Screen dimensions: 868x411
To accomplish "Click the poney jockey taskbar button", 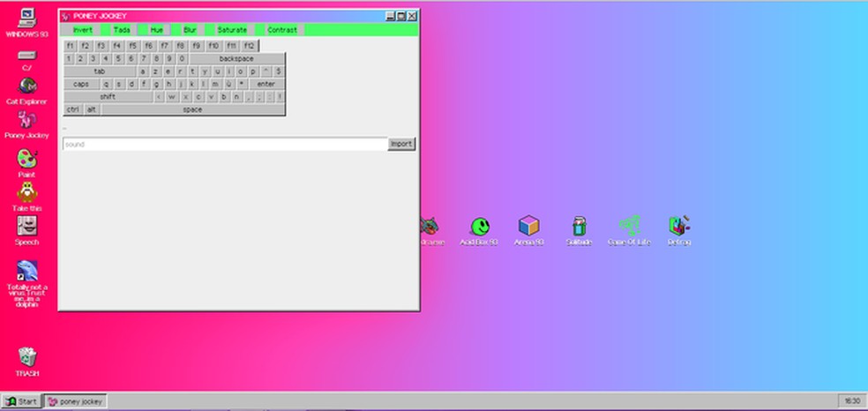I will click(x=75, y=401).
